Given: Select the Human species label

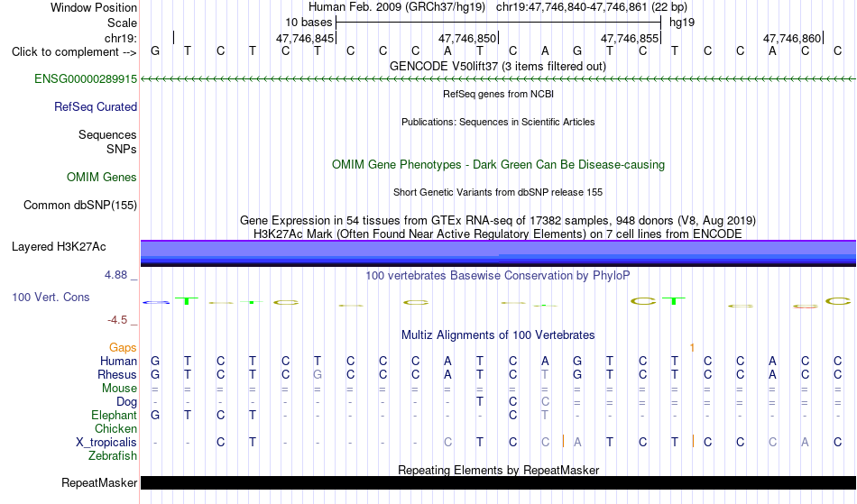Looking at the screenshot, I should point(118,362).
